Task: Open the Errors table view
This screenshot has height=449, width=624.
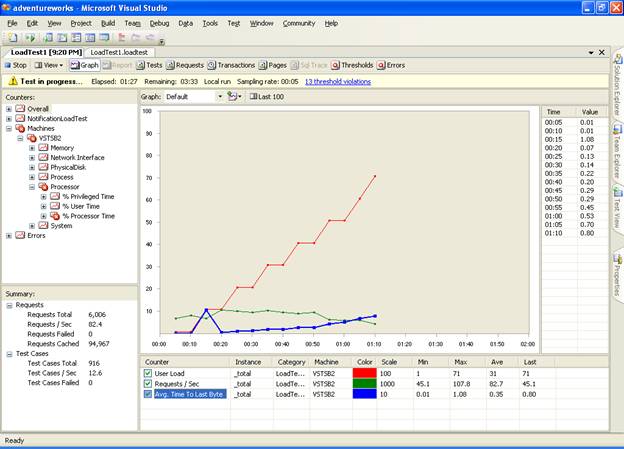Action: 391,65
